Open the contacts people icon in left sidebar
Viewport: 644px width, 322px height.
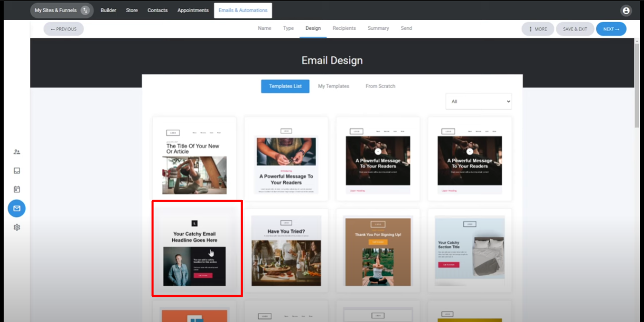[17, 152]
